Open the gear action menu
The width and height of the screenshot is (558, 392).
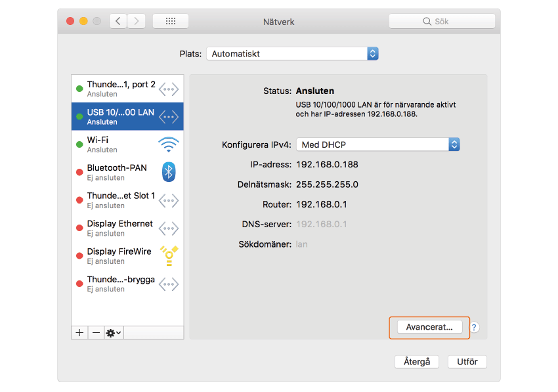(114, 333)
